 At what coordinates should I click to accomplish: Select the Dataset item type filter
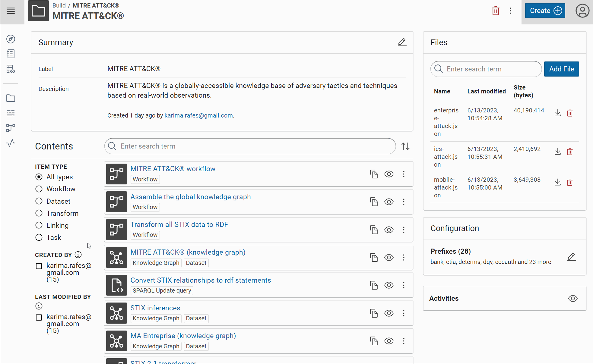click(x=39, y=201)
